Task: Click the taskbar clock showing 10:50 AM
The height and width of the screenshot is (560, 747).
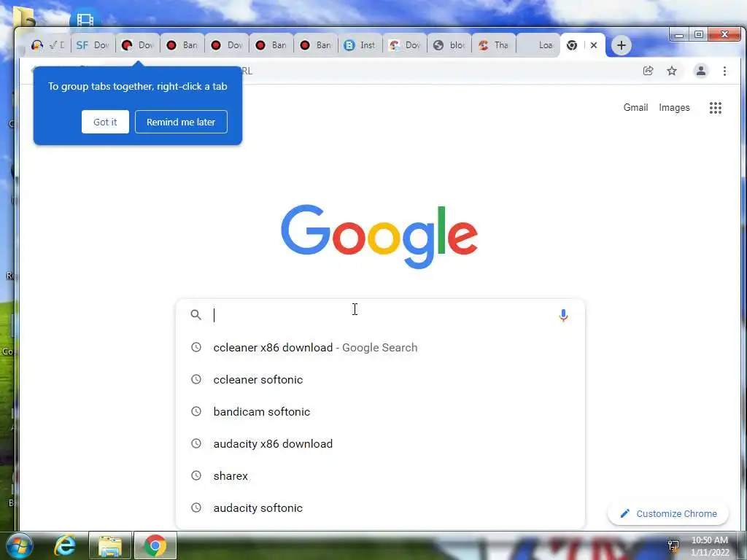Action: (x=710, y=546)
